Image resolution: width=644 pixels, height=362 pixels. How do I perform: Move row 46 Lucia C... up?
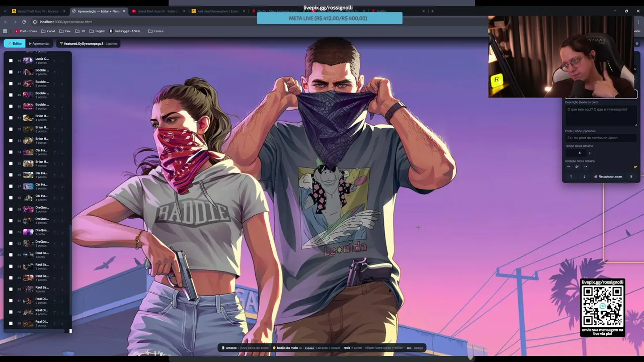coord(56,60)
